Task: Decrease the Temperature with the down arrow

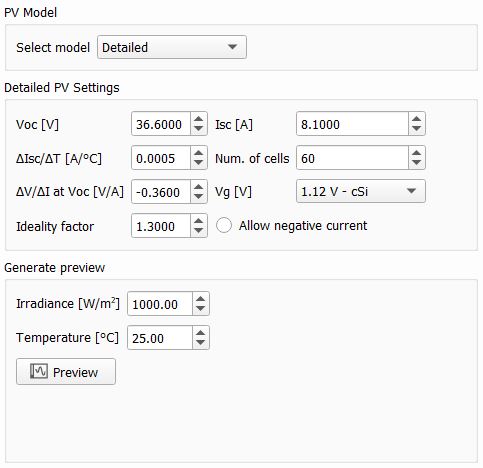Action: tap(201, 343)
